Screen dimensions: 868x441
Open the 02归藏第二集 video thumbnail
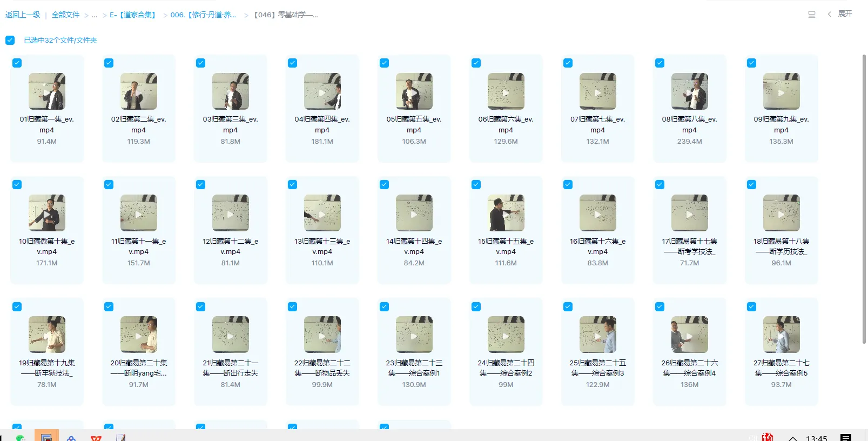(139, 91)
